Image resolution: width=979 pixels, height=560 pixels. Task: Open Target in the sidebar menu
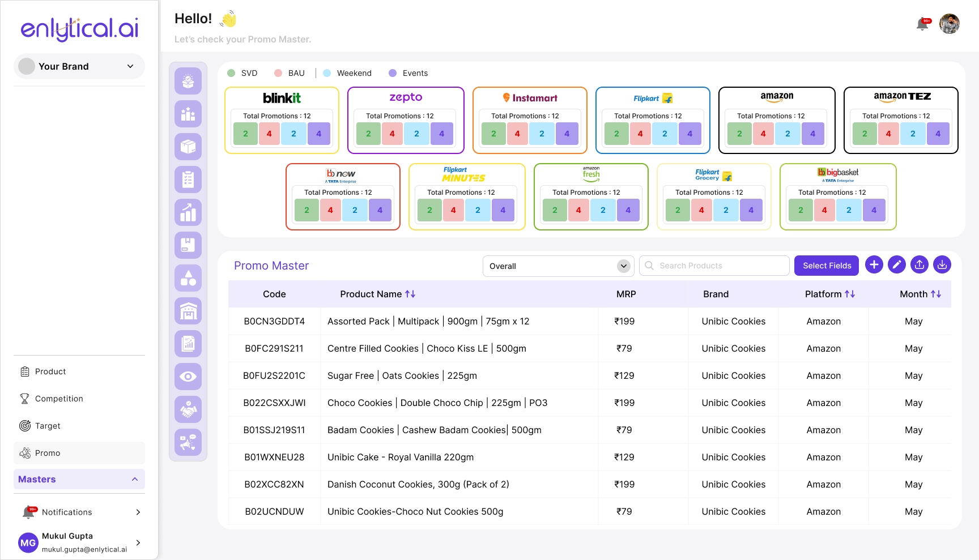79,426
